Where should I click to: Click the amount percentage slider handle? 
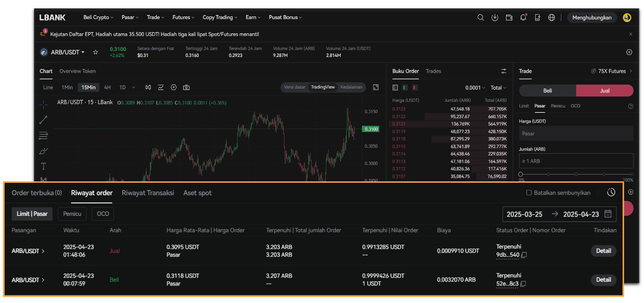tap(521, 174)
